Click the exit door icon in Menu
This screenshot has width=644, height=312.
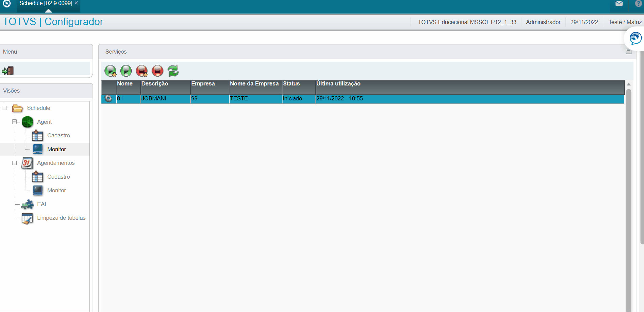(x=8, y=71)
